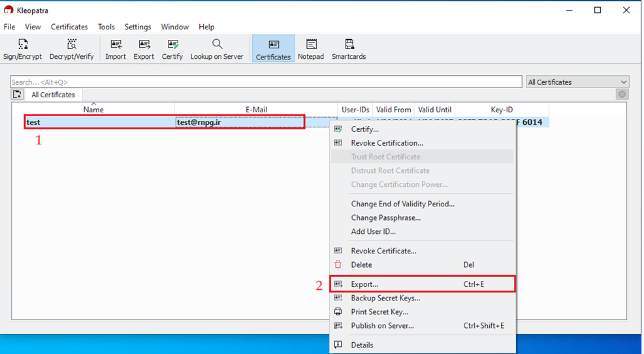This screenshot has width=644, height=354.
Task: Select Change End of Validity Period...
Action: [x=422, y=204]
